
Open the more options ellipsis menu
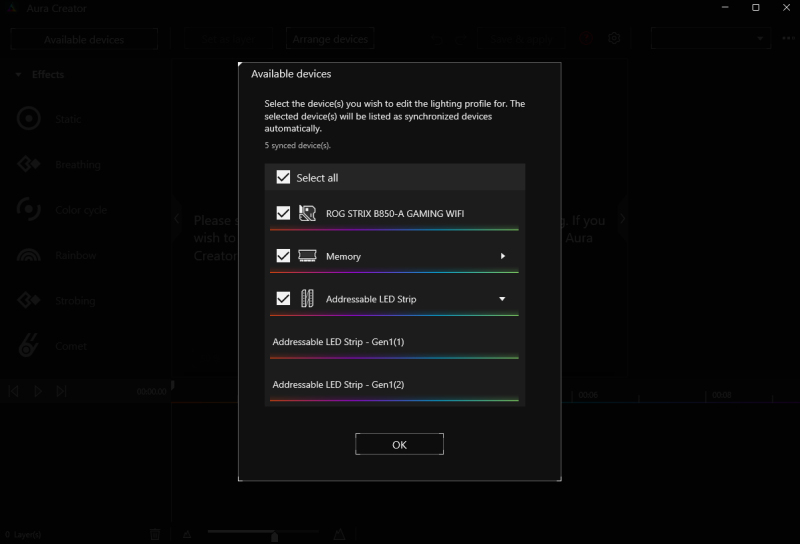[788, 38]
